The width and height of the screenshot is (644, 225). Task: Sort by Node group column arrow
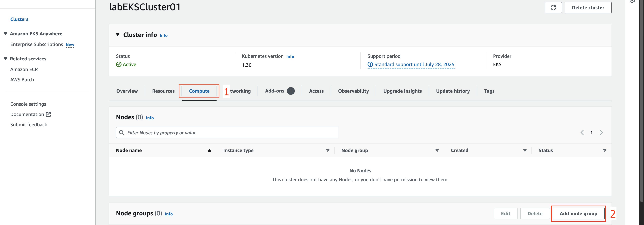pos(437,151)
